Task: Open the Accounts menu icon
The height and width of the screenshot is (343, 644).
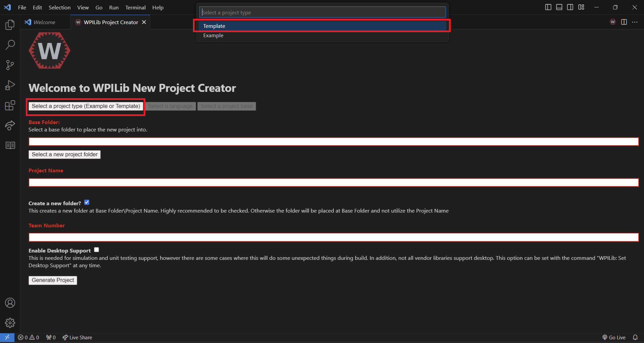Action: pyautogui.click(x=10, y=303)
